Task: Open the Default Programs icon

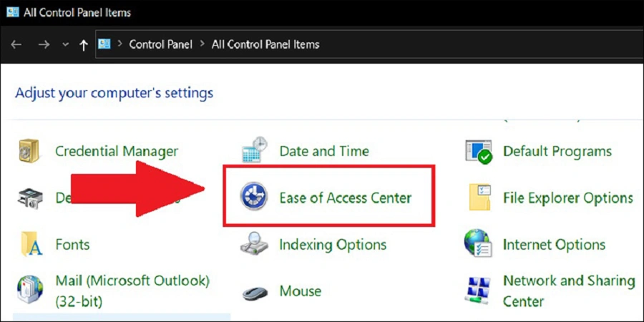Action: pyautogui.click(x=479, y=152)
